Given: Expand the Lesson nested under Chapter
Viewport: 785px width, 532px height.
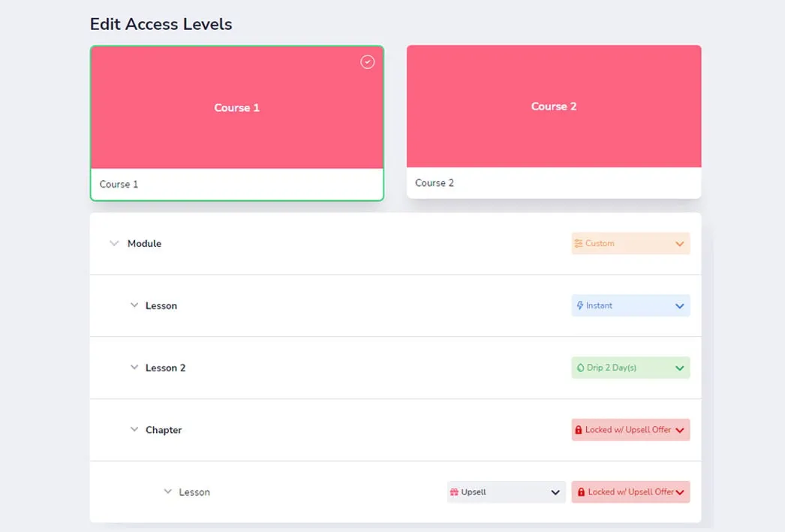Looking at the screenshot, I should (x=168, y=492).
